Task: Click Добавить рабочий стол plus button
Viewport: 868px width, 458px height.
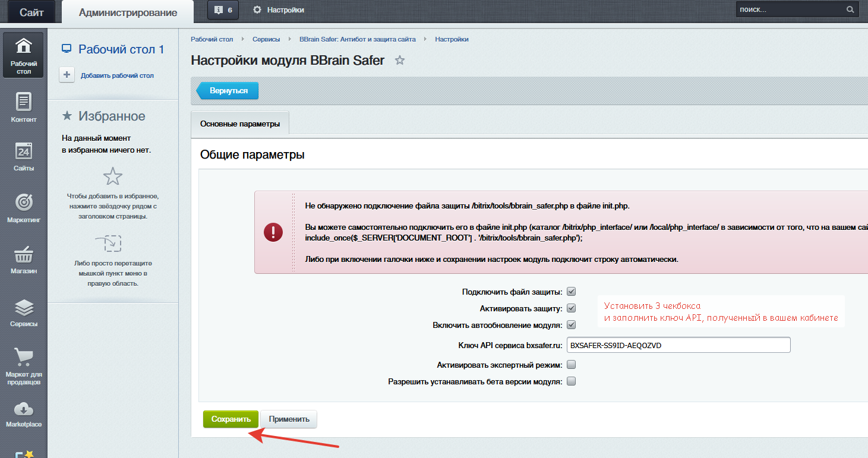Action: click(x=67, y=75)
